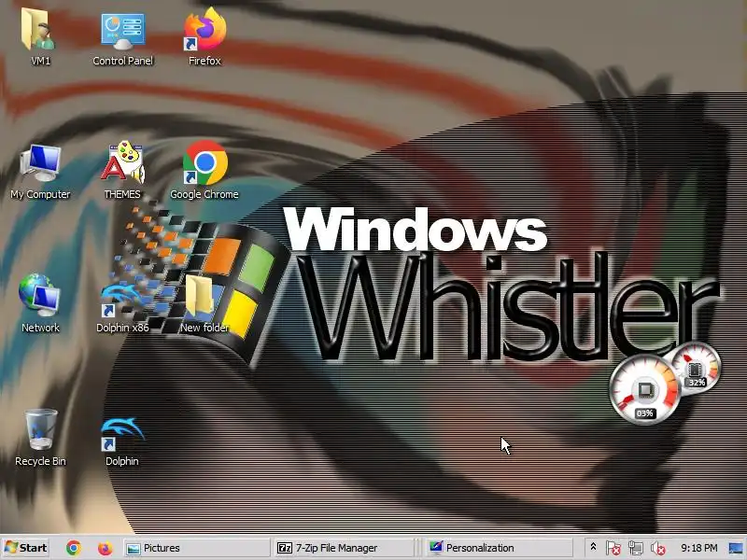Click the Start button
Image resolution: width=747 pixels, height=560 pixels.
tap(26, 548)
